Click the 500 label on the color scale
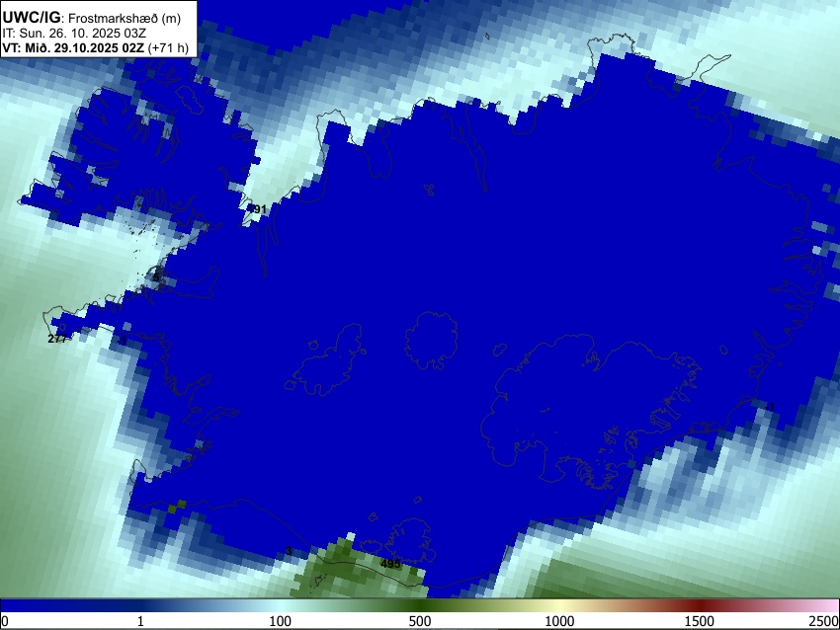The image size is (840, 630). coord(420,621)
